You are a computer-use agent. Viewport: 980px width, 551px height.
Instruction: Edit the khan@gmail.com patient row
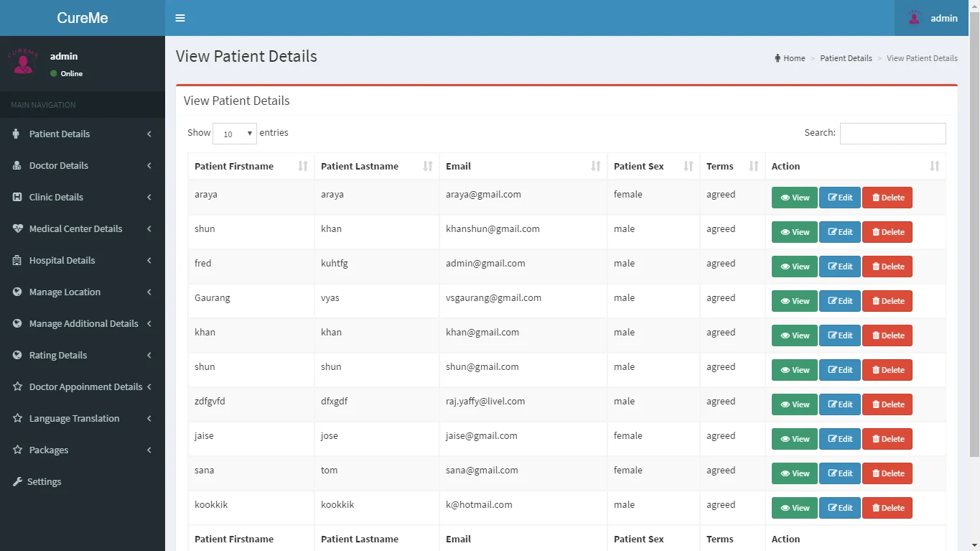[x=840, y=335]
